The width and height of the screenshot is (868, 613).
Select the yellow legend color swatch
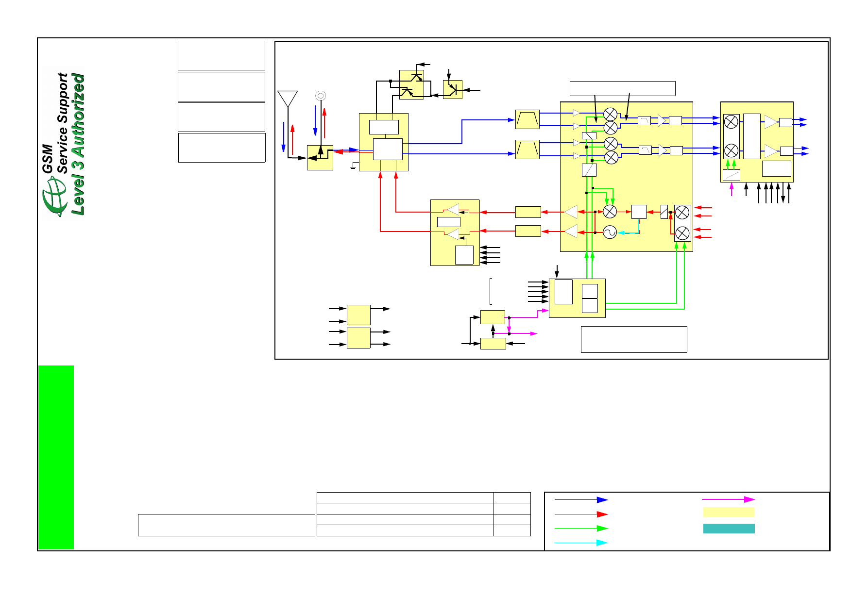(x=729, y=512)
